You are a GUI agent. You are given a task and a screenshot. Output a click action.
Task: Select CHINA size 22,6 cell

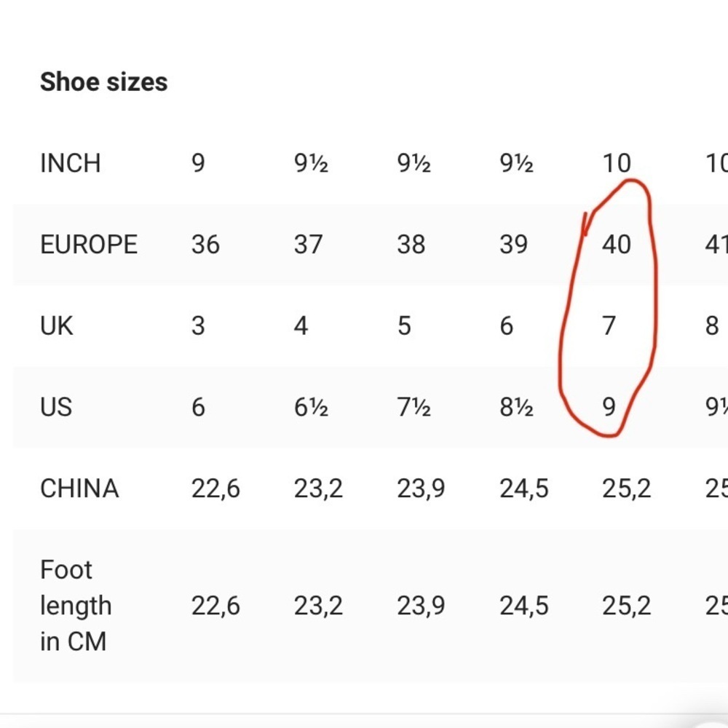click(215, 488)
